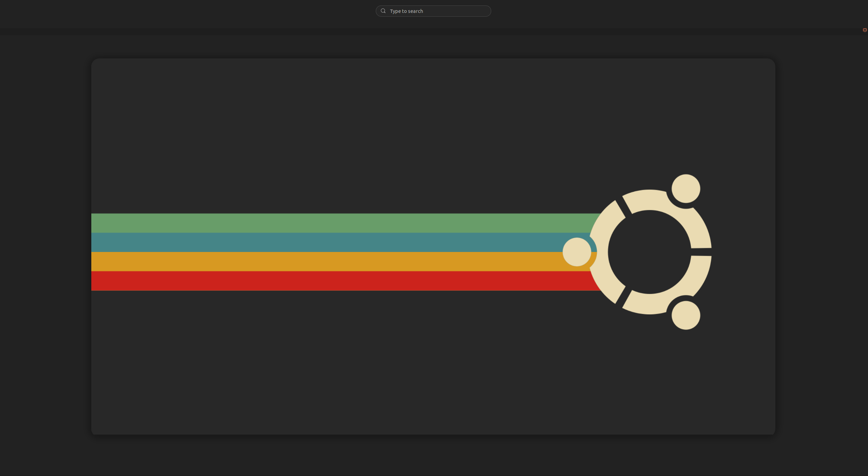Tap the magnifying glass inside the search field
Screen dimensions: 868x476
click(383, 11)
